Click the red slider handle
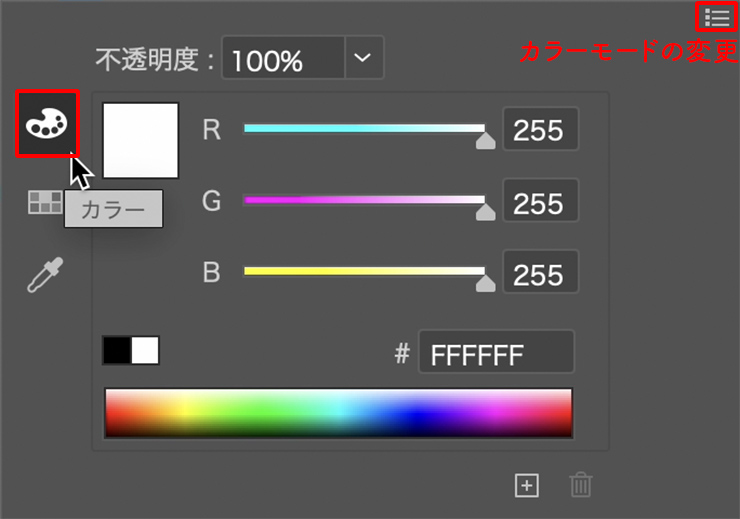 pyautogui.click(x=485, y=141)
